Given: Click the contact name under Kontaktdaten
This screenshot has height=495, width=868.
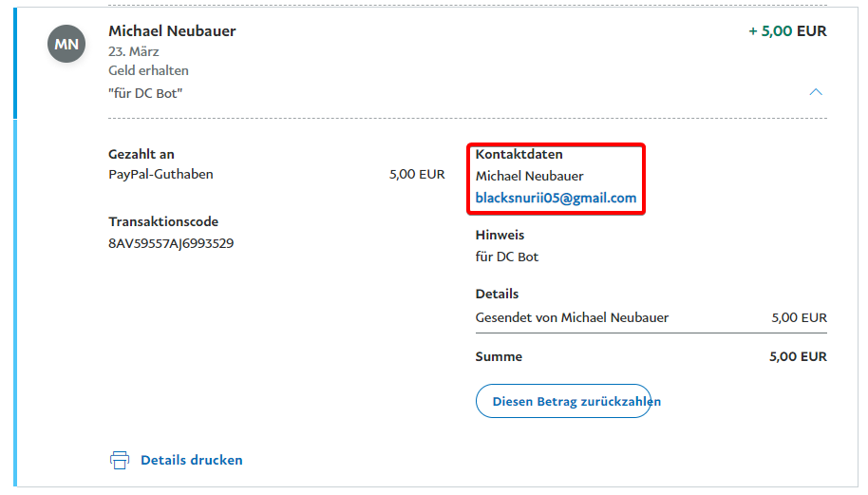Looking at the screenshot, I should coord(529,176).
